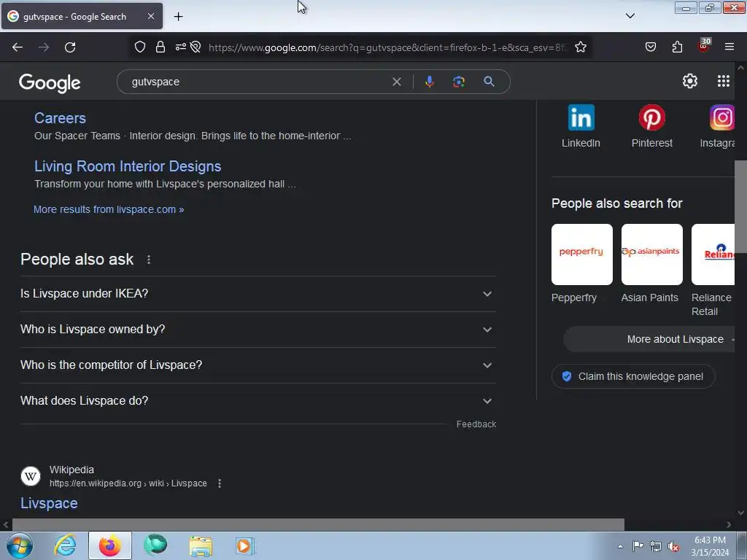Open Google Lens image search icon
Viewport: 747px width, 560px height.
coord(459,82)
